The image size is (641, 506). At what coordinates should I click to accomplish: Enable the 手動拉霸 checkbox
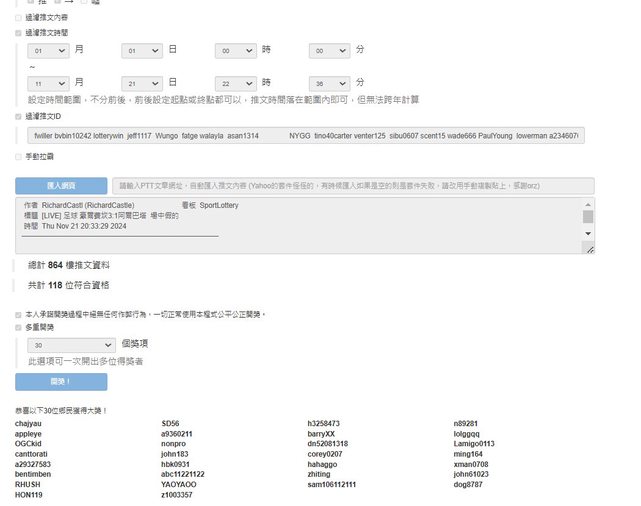pos(18,156)
